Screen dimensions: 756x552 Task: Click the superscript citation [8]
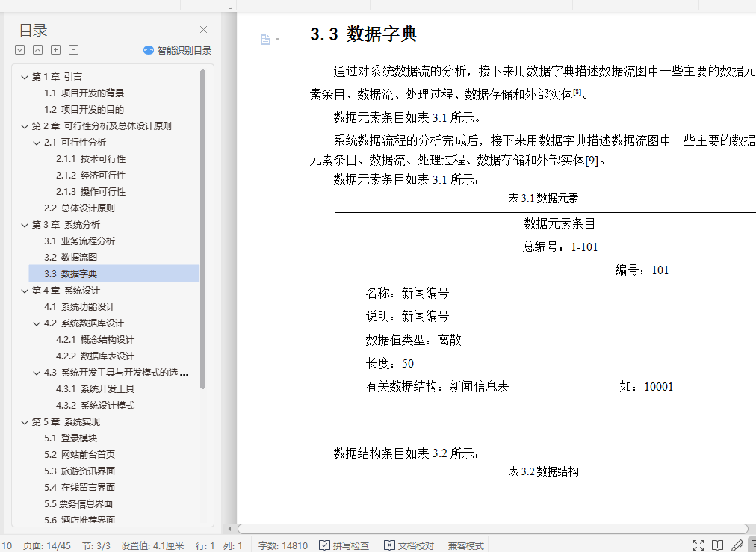point(577,91)
